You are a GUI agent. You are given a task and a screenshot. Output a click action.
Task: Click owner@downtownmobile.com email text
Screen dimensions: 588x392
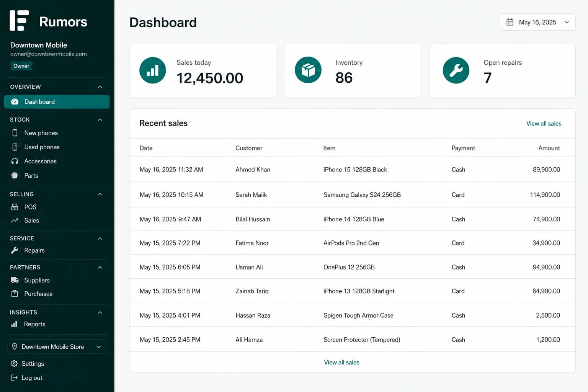tap(49, 54)
